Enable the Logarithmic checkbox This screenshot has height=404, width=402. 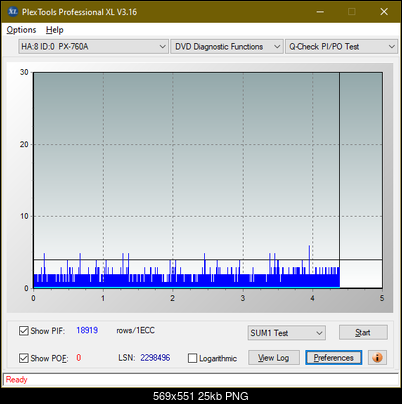click(x=193, y=358)
